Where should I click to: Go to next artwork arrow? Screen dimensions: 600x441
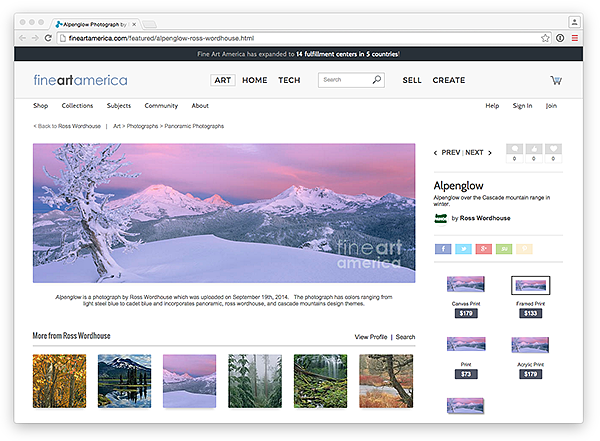click(x=489, y=153)
